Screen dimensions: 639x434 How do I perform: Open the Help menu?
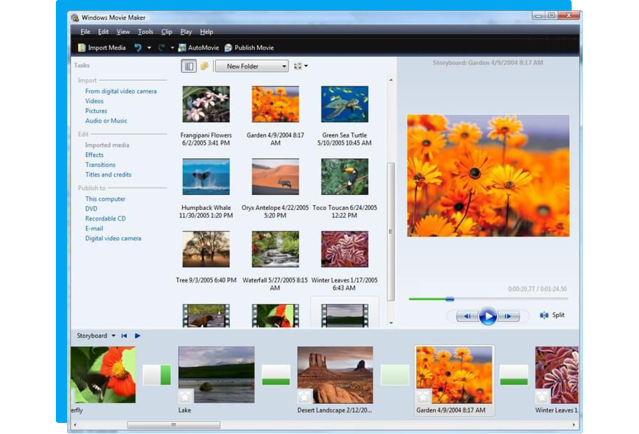click(x=207, y=31)
